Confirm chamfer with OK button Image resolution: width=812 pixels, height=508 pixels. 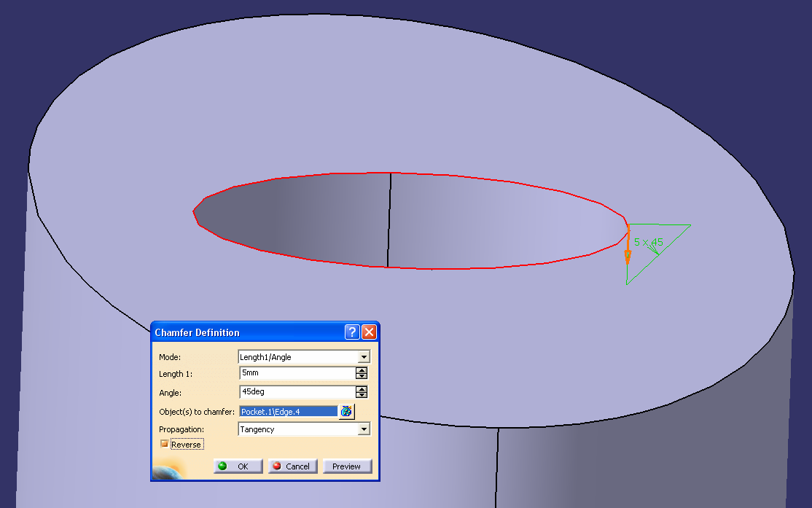[x=238, y=466]
